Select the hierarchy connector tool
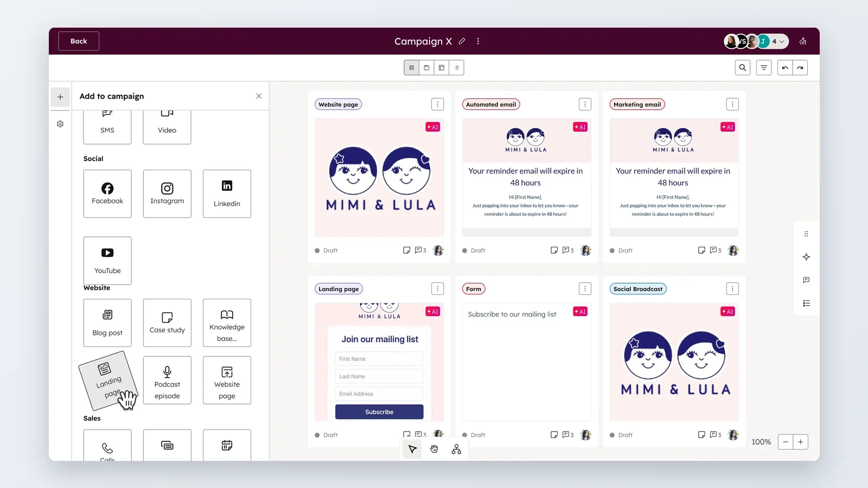The height and width of the screenshot is (488, 868). [x=456, y=449]
